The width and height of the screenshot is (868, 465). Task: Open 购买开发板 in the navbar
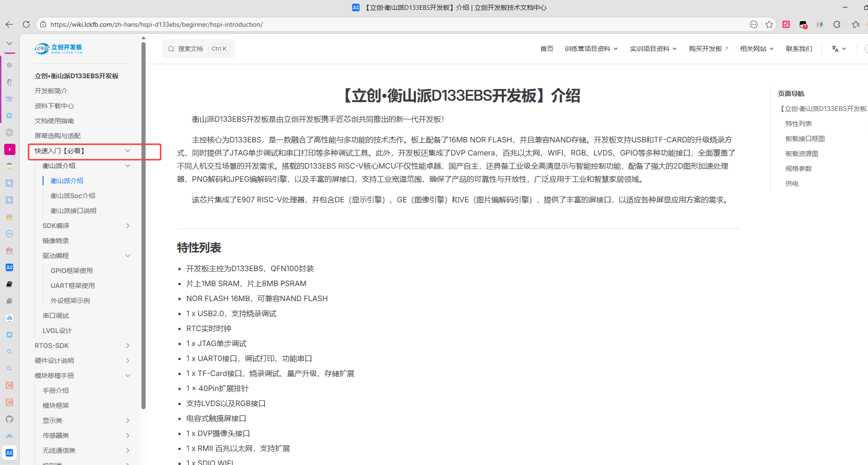pos(706,49)
